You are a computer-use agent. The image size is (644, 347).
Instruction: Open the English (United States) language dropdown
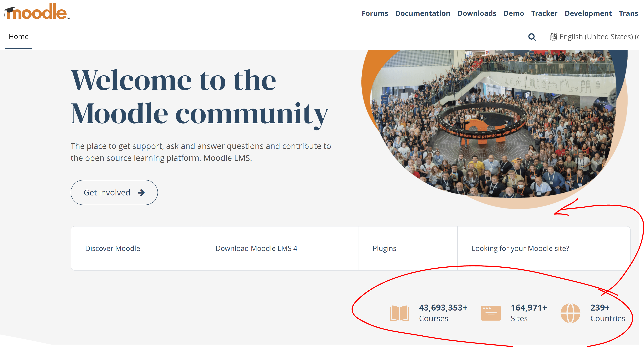[594, 37]
